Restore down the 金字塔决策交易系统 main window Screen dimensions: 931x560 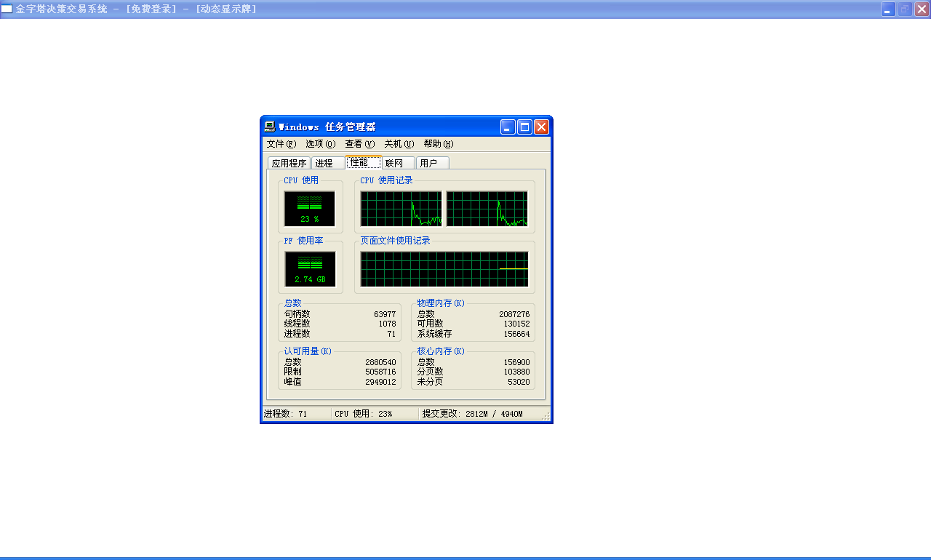point(905,9)
